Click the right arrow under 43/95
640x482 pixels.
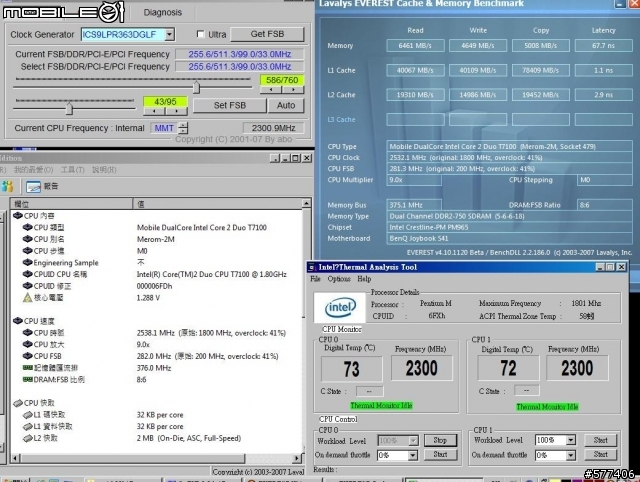pos(176,111)
